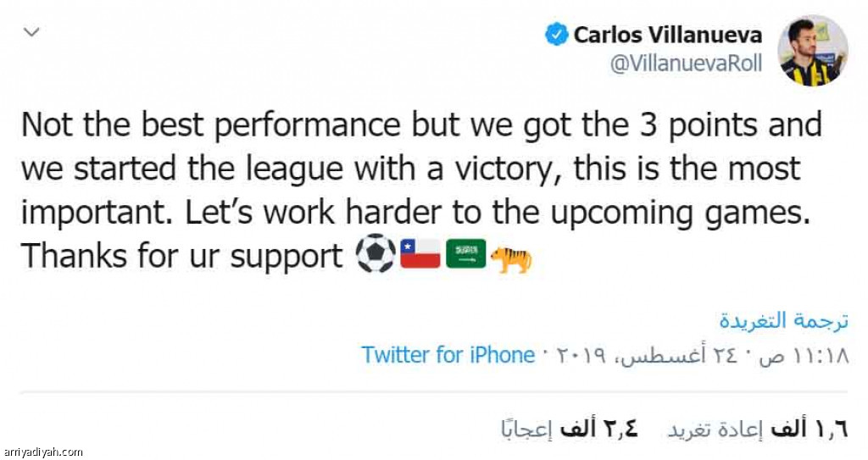
Task: View the '١,٦ ألف إعادة تغريد' retweets list
Action: 759,430
